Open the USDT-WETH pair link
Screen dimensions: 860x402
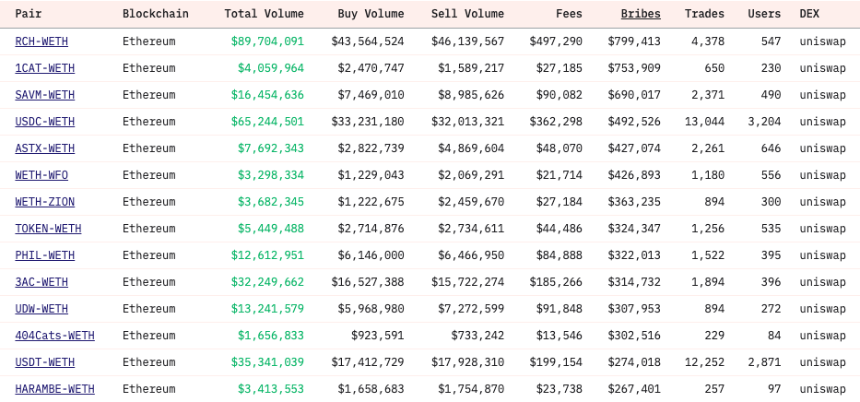(45, 362)
